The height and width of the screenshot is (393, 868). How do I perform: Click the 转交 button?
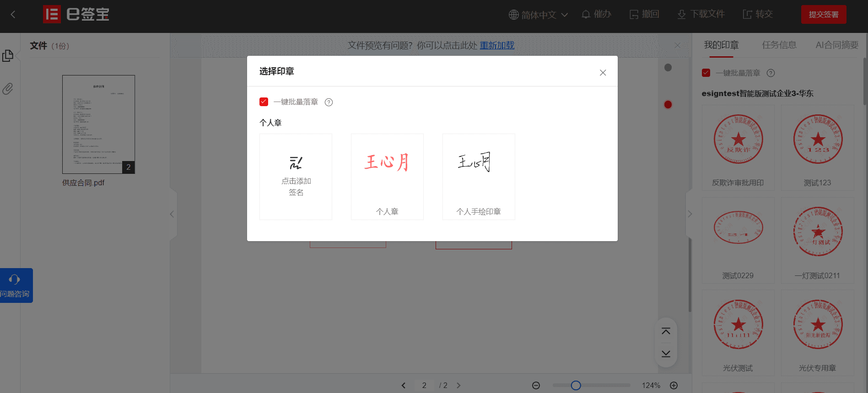(x=758, y=15)
